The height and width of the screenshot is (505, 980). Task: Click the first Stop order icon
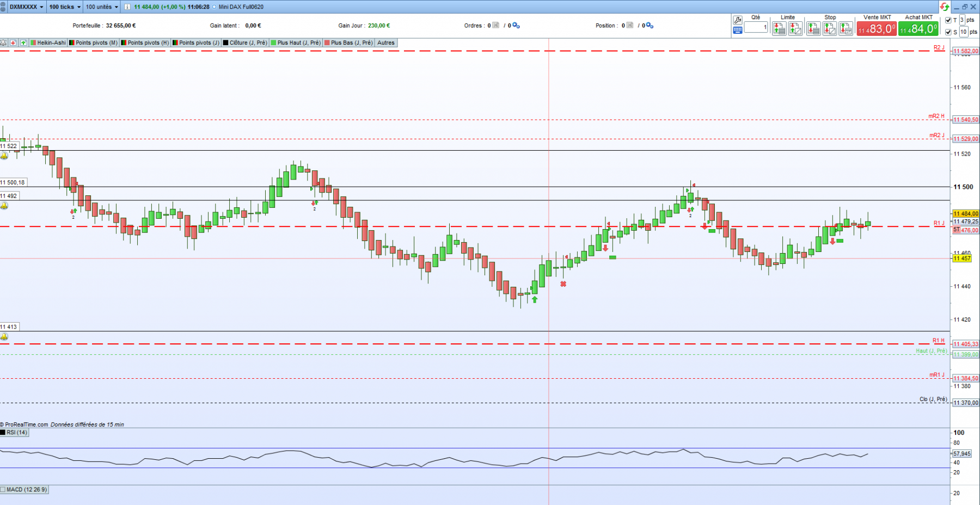tap(813, 28)
